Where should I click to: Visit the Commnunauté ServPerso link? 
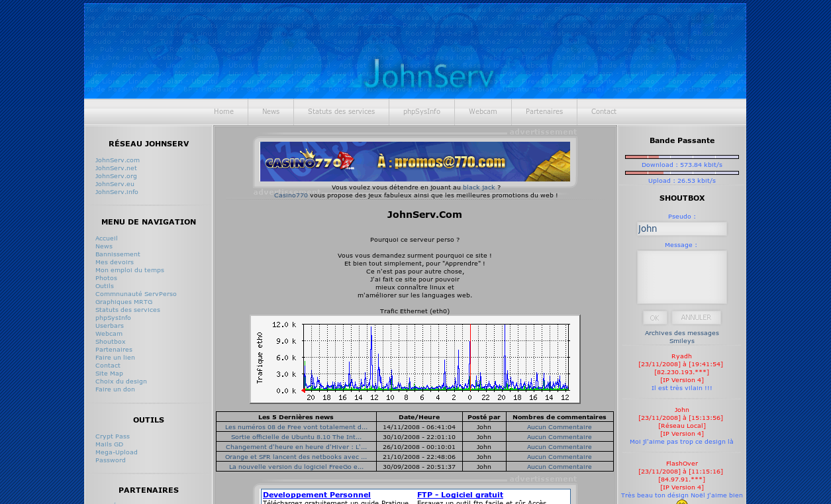pyautogui.click(x=136, y=294)
